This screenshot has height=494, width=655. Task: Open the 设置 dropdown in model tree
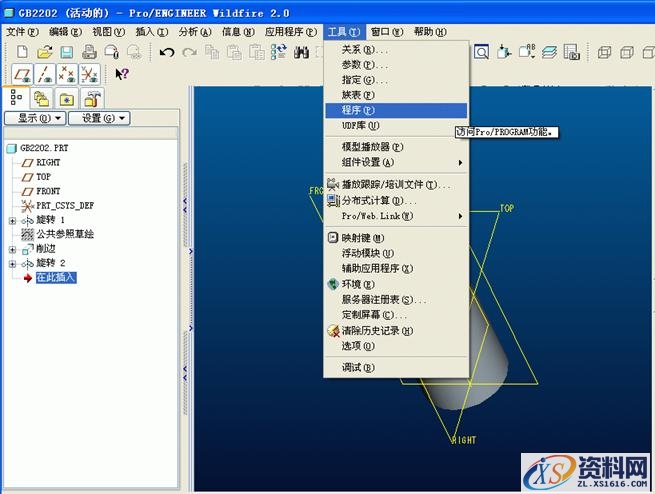coord(99,118)
